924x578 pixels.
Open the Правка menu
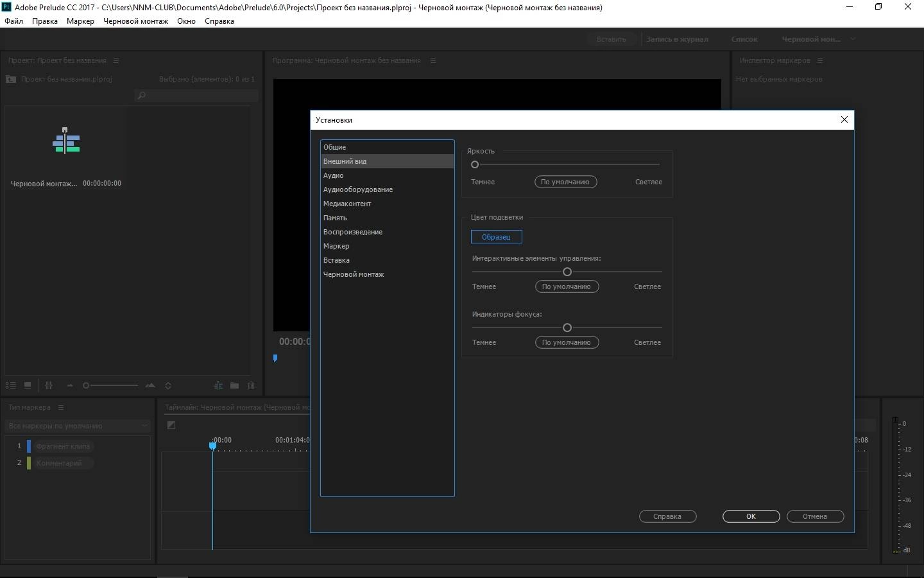[x=45, y=21]
